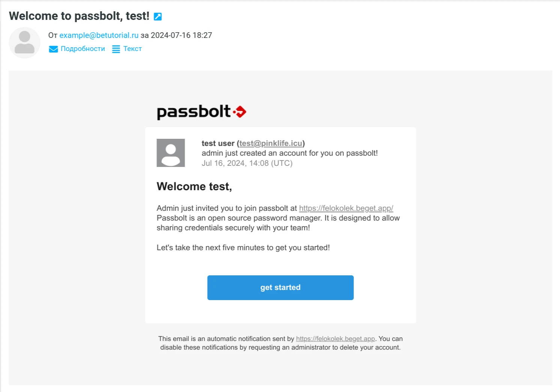
Task: Open the felokolek.beget.app link in the invitation text
Action: click(x=346, y=208)
